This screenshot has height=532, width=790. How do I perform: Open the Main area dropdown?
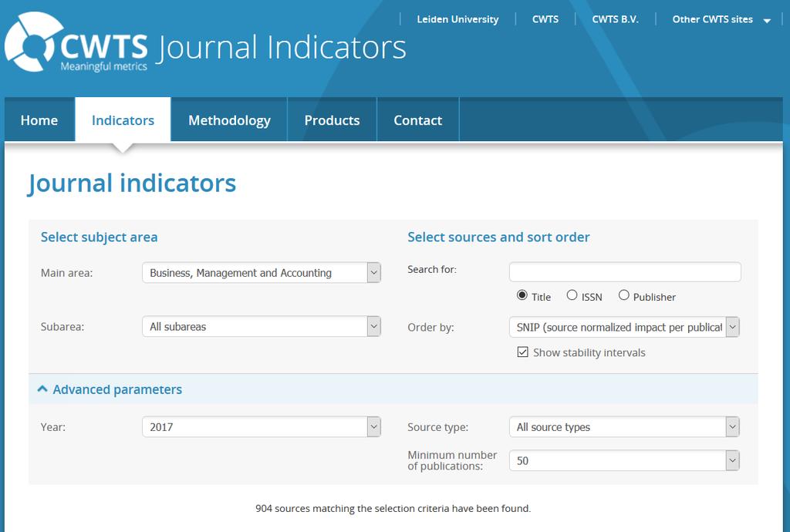(261, 273)
